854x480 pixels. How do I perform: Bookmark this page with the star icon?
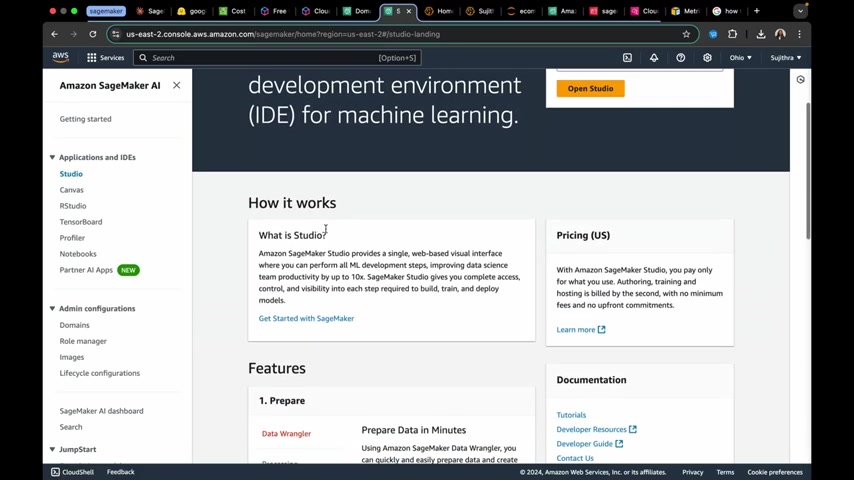coord(686,34)
